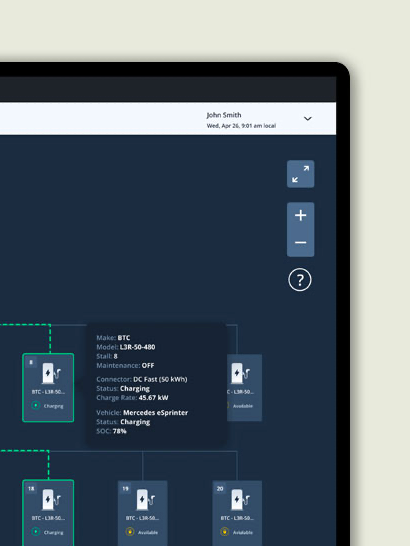Click the charger icon in stall 19

pyautogui.click(x=145, y=500)
